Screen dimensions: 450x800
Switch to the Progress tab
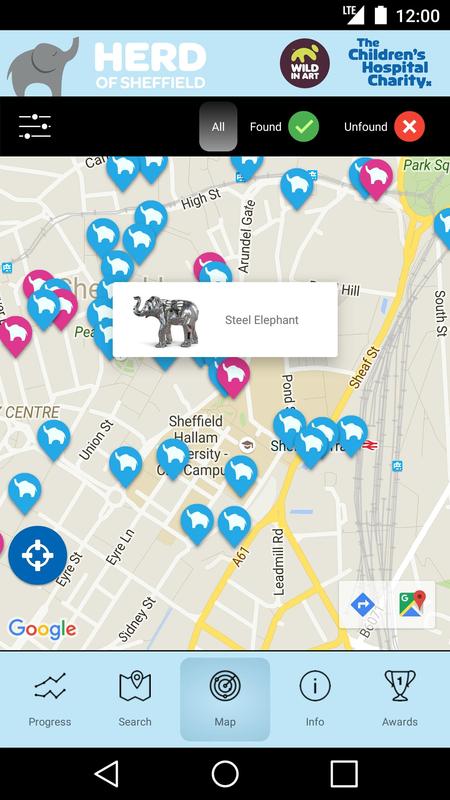pyautogui.click(x=49, y=699)
